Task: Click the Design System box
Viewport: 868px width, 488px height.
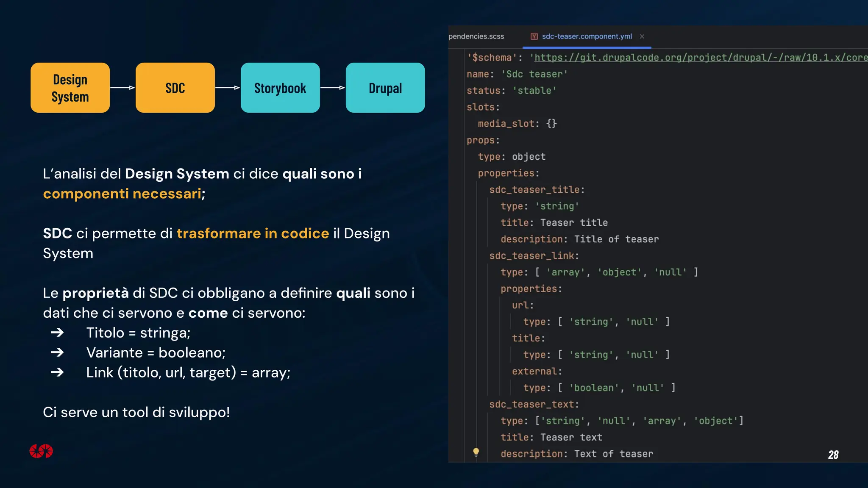Action: 70,88
